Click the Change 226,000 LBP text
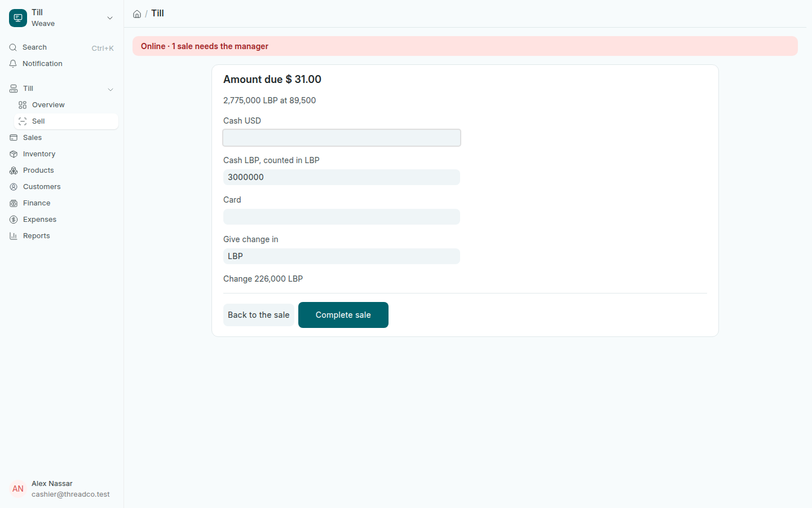This screenshot has width=812, height=508. pyautogui.click(x=263, y=279)
